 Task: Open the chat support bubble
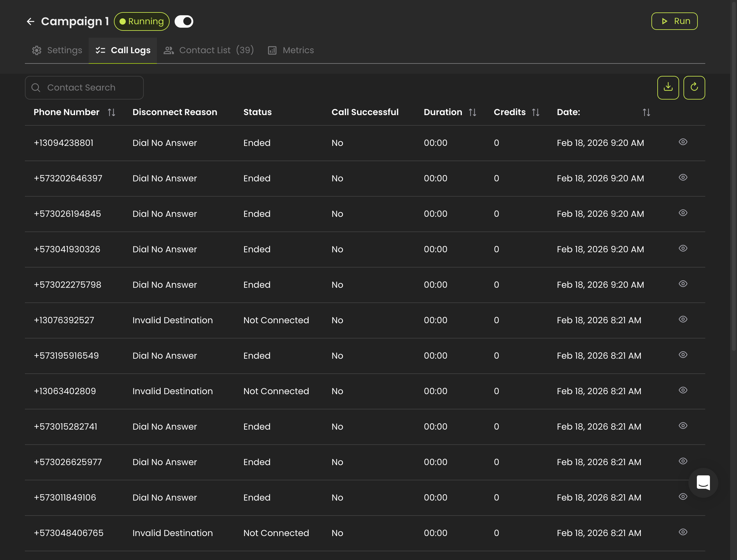(703, 483)
